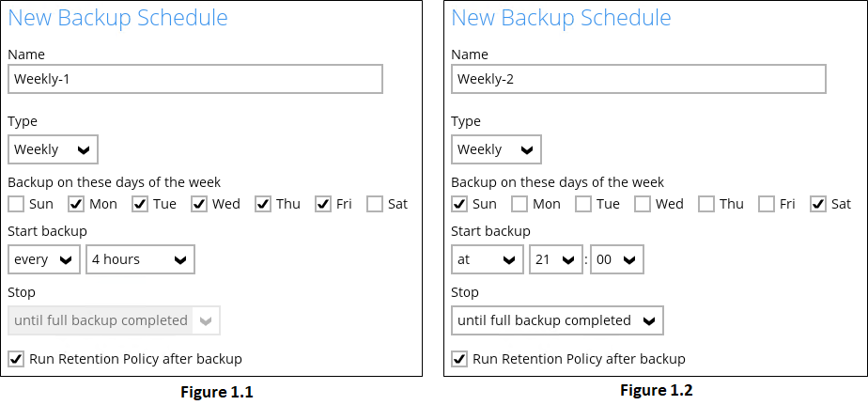The width and height of the screenshot is (868, 405).
Task: Open the Type dropdown for Weekly-2
Action: point(497,149)
